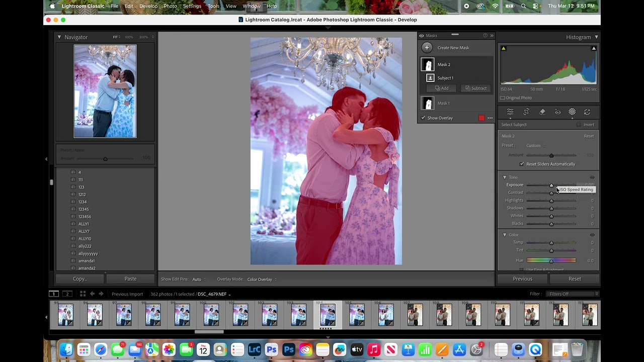Select the Healing eraser tool
The width and height of the screenshot is (644, 362).
point(542,112)
